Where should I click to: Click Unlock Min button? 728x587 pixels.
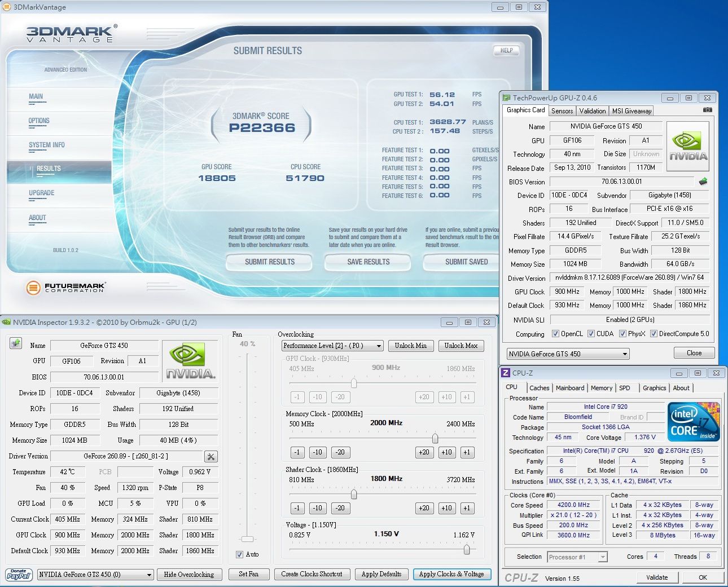point(411,346)
